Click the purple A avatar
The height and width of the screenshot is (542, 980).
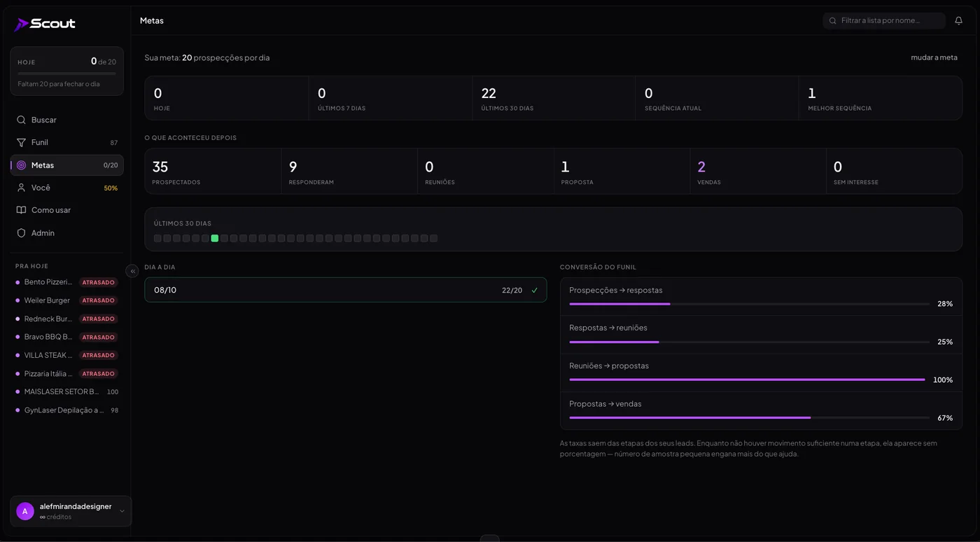[25, 511]
